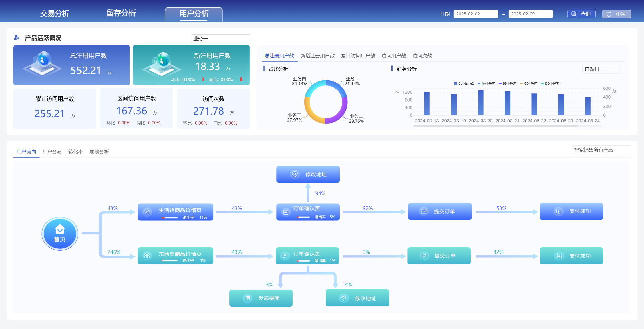Click the envelope icon on blue 提交订单
644x329 pixels.
(424, 211)
